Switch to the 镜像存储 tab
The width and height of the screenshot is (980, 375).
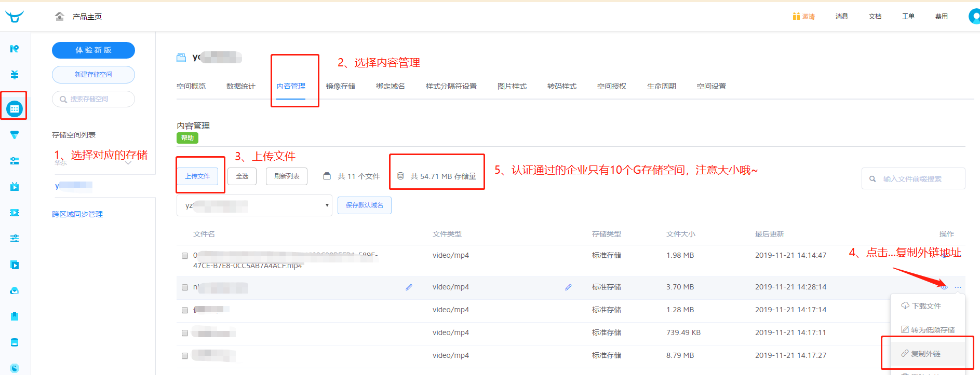(x=341, y=86)
